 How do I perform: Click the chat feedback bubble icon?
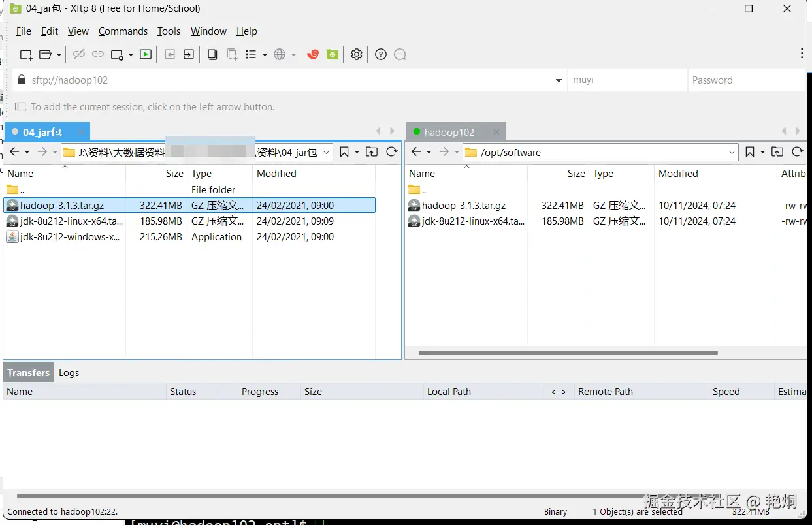400,55
